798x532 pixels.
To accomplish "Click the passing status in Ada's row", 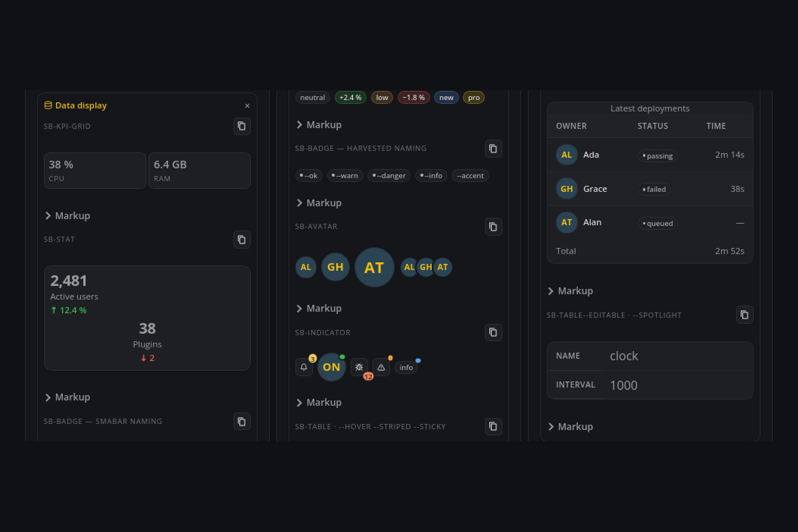I will pyautogui.click(x=658, y=156).
